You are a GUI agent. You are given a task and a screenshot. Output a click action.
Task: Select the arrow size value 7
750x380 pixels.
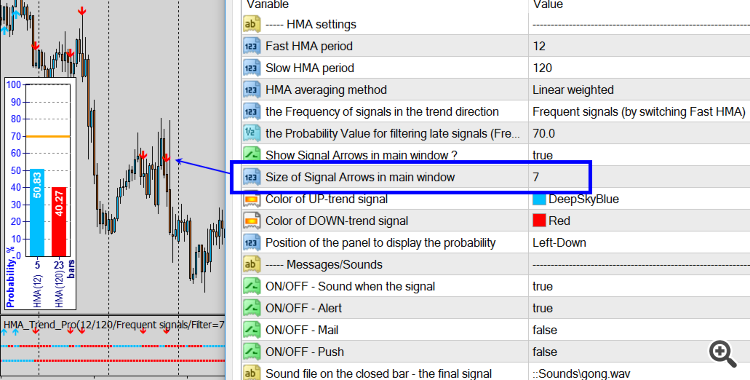536,177
